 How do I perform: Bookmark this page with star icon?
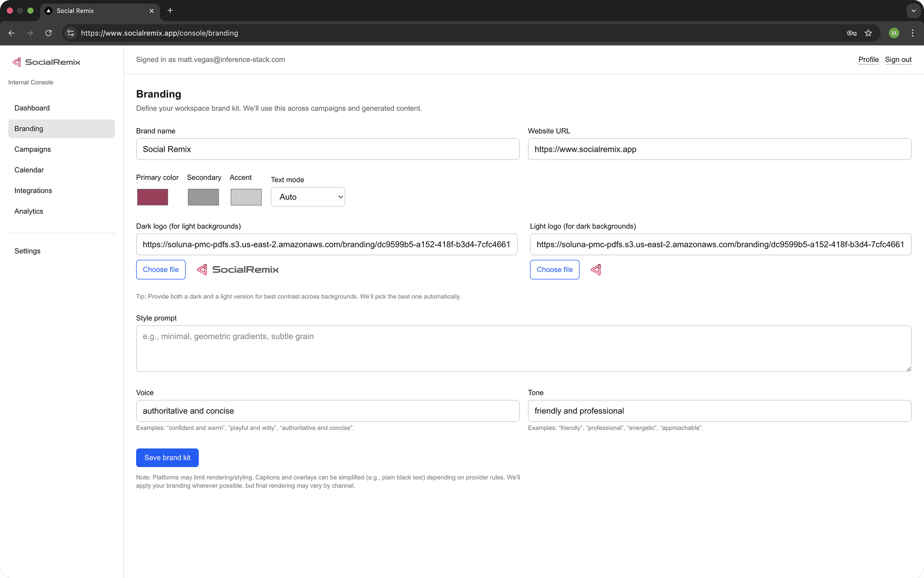868,33
